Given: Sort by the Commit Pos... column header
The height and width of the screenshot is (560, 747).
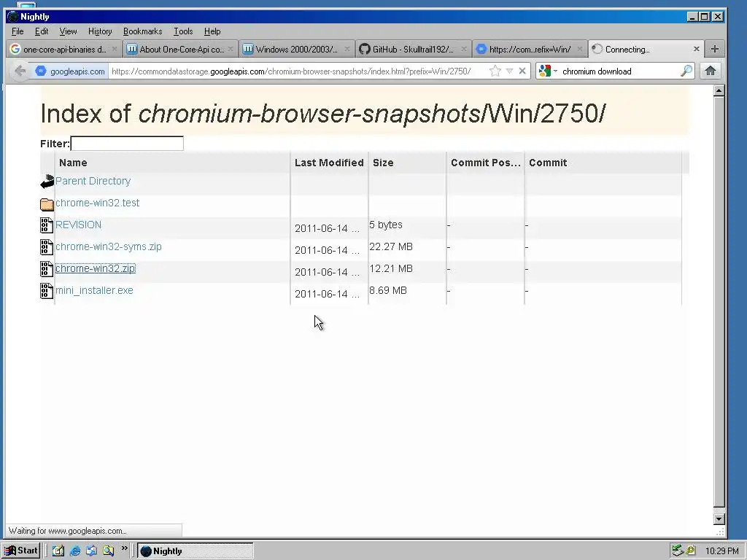Looking at the screenshot, I should [485, 163].
